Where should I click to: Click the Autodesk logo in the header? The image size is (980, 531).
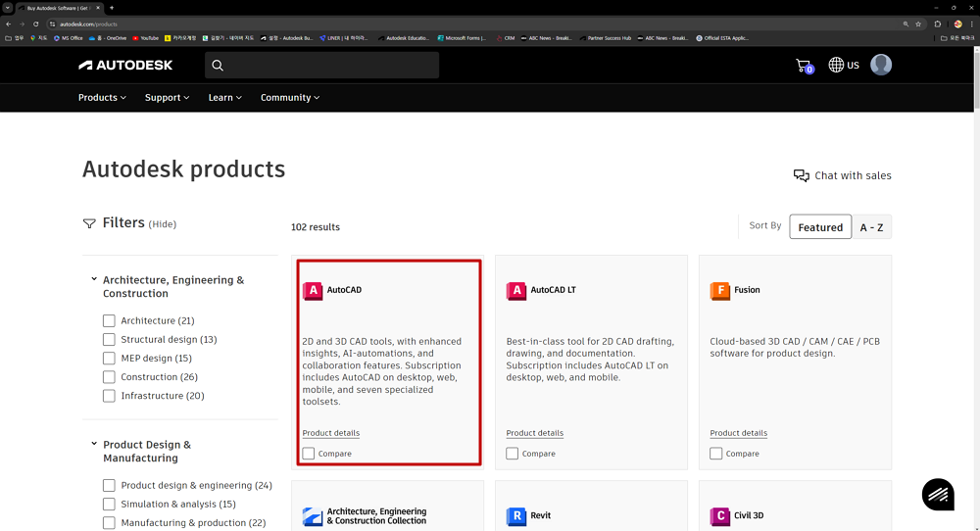point(125,65)
